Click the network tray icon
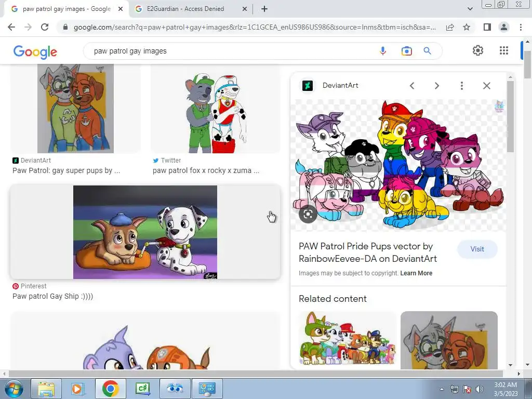 (454, 389)
